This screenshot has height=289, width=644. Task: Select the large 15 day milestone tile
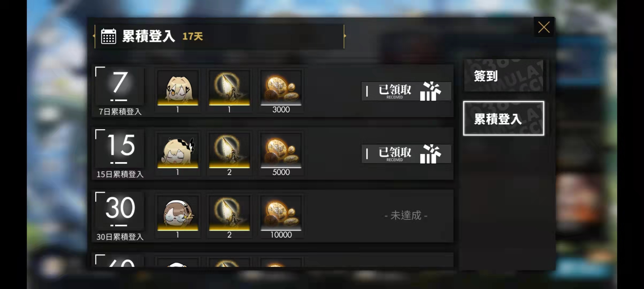[x=120, y=149]
